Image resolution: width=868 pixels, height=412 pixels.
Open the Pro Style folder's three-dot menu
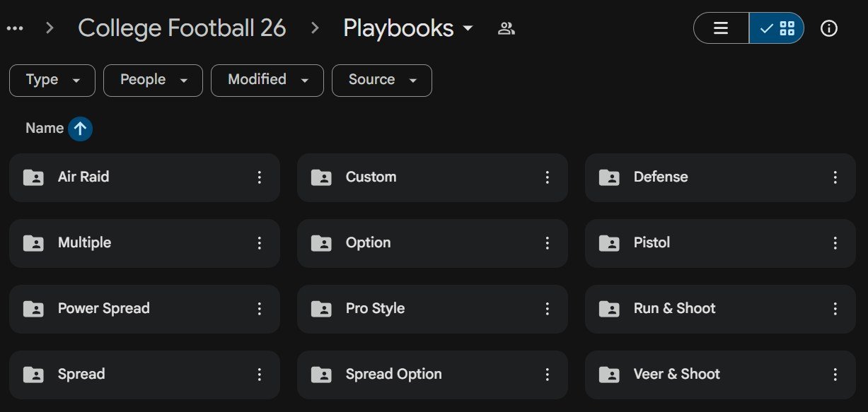tap(548, 309)
